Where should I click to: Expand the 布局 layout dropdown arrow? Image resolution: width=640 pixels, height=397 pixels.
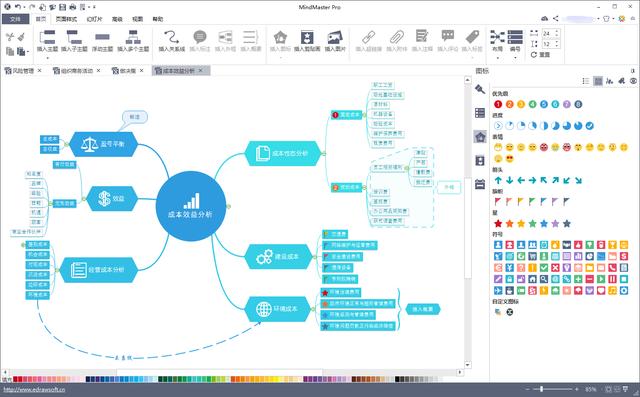click(498, 58)
